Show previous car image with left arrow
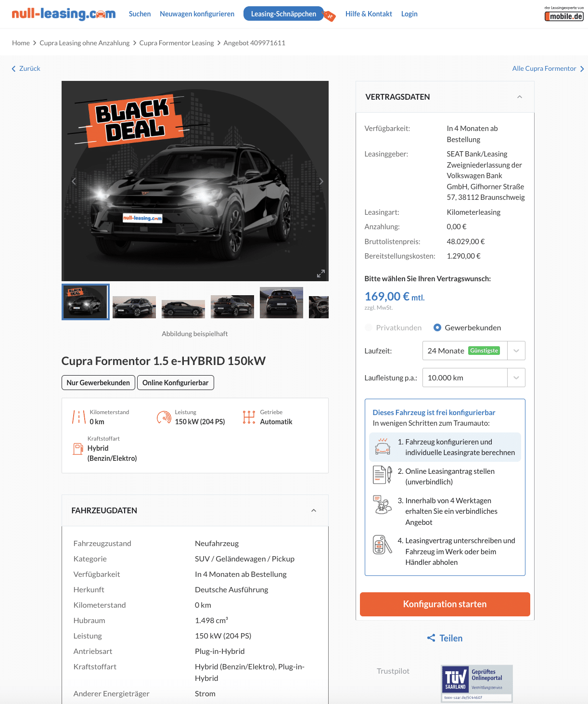Image resolution: width=588 pixels, height=704 pixels. [74, 181]
